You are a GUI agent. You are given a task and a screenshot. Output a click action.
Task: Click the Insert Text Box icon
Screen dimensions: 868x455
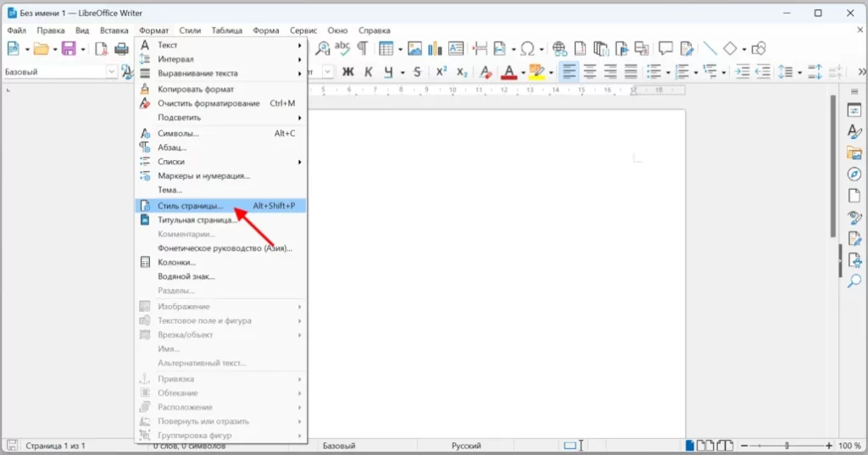pos(456,48)
